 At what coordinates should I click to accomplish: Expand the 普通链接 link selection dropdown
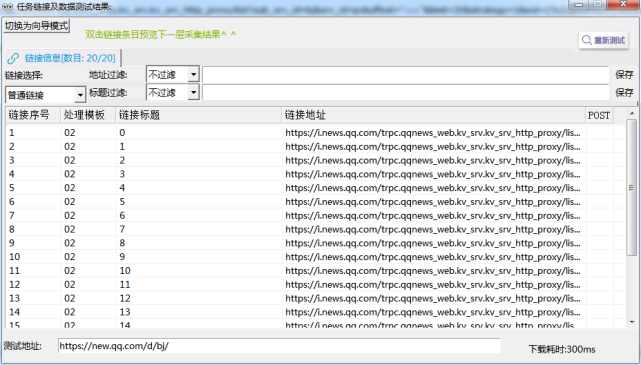80,95
